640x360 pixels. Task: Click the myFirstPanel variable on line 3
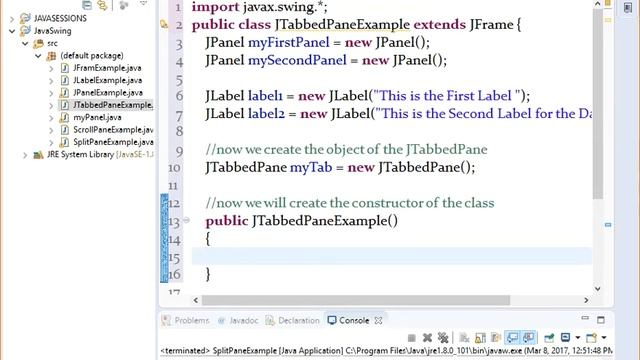pyautogui.click(x=289, y=42)
